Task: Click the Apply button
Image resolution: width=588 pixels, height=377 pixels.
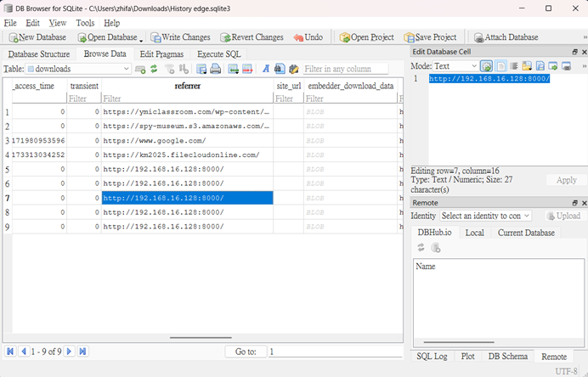Action: 566,180
